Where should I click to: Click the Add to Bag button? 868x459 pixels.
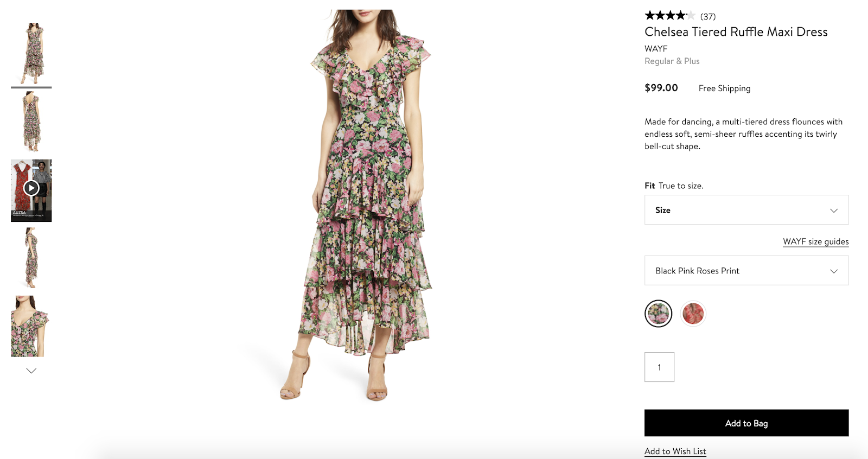(x=746, y=423)
